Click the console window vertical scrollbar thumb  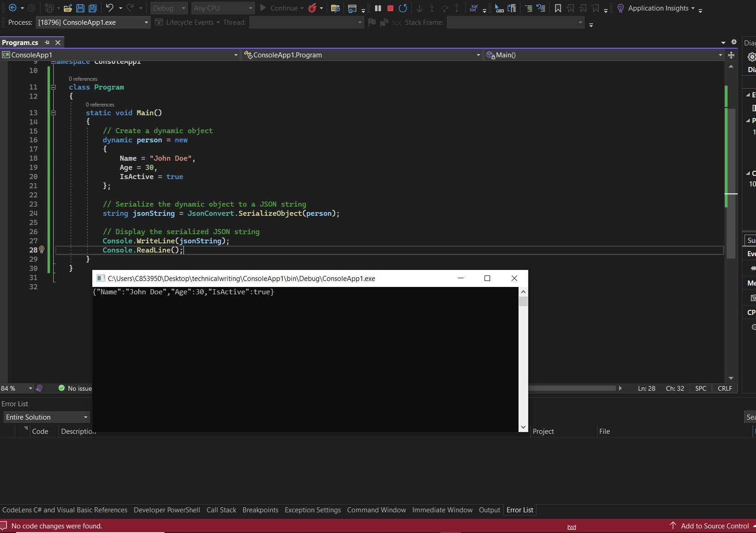click(523, 302)
